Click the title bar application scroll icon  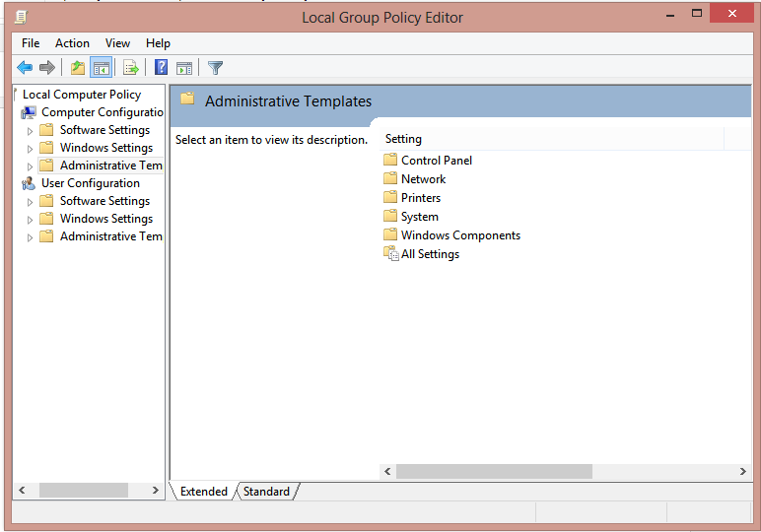[x=21, y=18]
